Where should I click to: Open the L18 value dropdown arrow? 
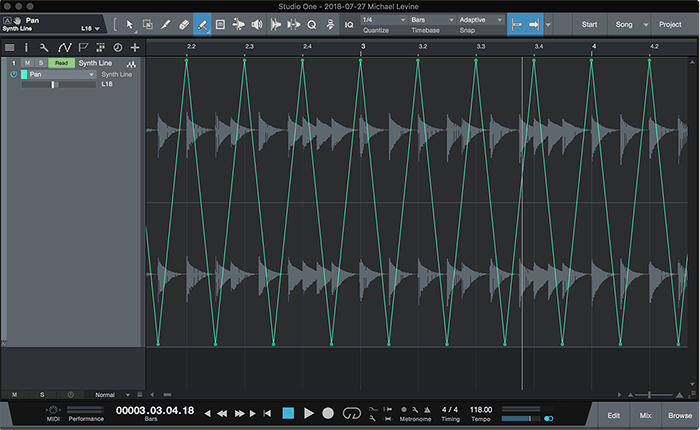coord(97,29)
